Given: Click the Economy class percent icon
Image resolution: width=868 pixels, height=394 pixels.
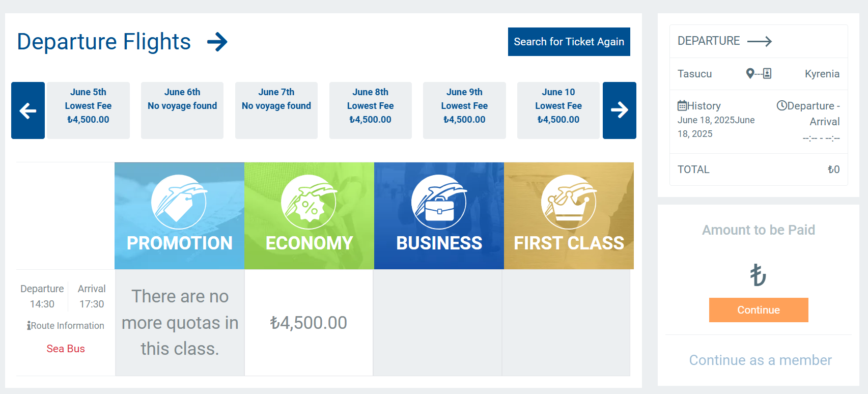Looking at the screenshot, I should (x=309, y=202).
